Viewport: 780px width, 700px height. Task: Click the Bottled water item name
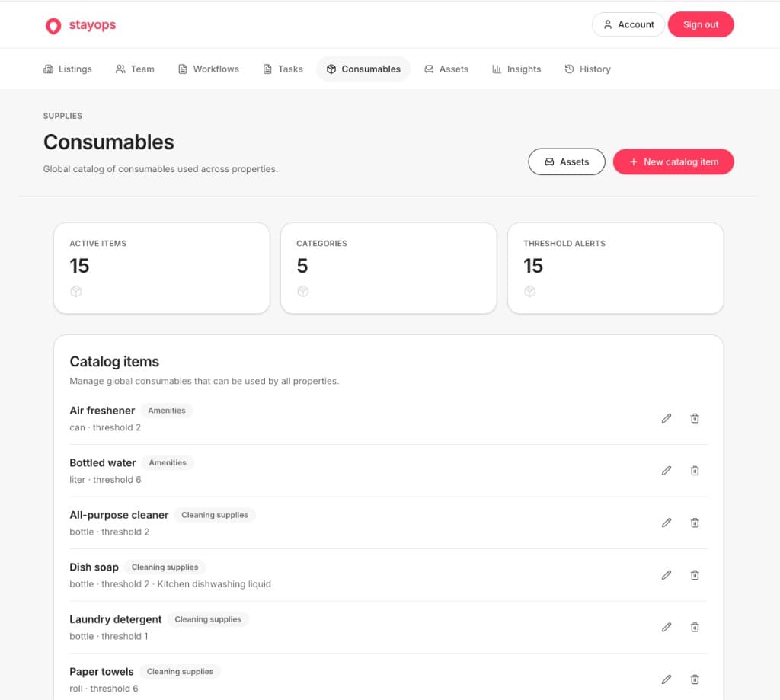point(103,462)
